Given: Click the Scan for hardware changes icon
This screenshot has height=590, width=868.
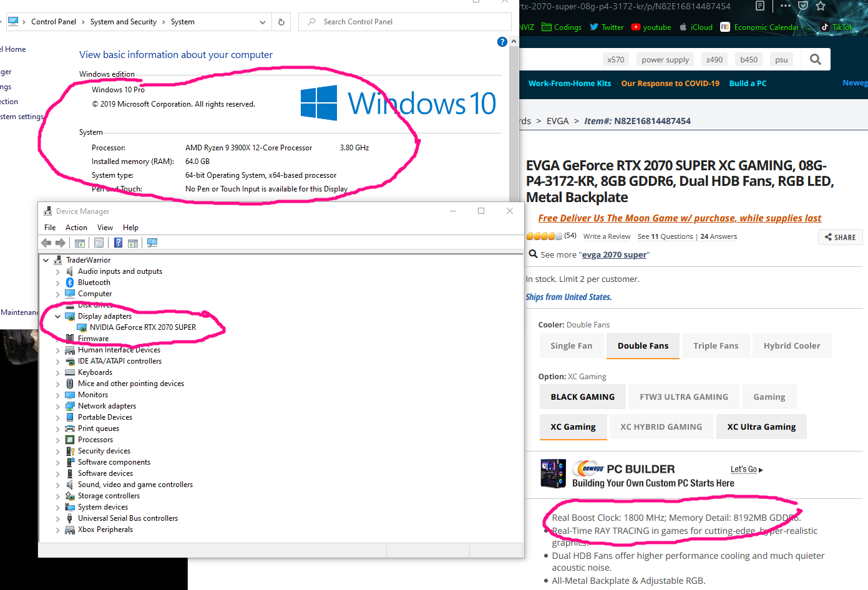Looking at the screenshot, I should (152, 243).
